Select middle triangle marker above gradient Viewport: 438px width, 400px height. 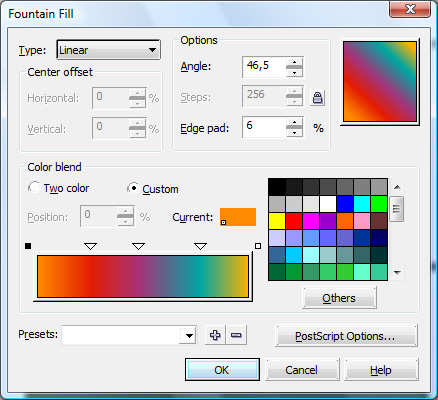click(x=138, y=246)
